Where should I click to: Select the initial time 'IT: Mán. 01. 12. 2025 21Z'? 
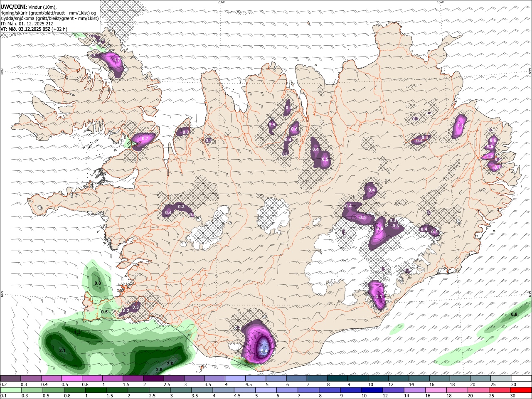coord(27,24)
